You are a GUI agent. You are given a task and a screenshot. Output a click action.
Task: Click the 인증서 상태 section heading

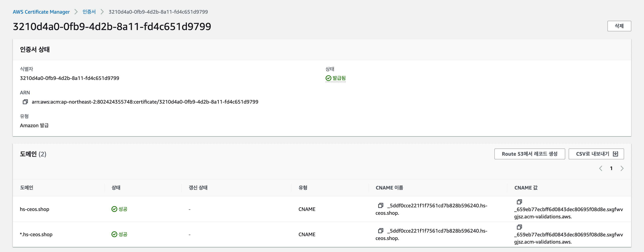click(x=35, y=49)
